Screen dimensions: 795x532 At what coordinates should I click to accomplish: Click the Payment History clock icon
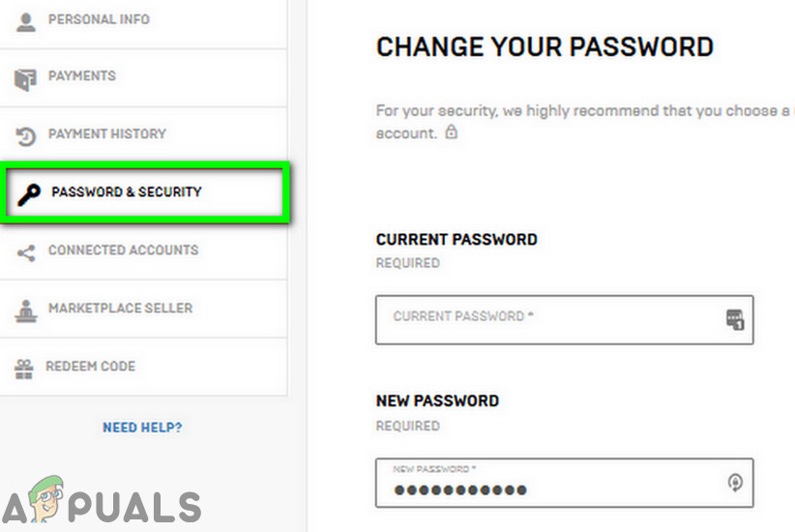pyautogui.click(x=26, y=136)
